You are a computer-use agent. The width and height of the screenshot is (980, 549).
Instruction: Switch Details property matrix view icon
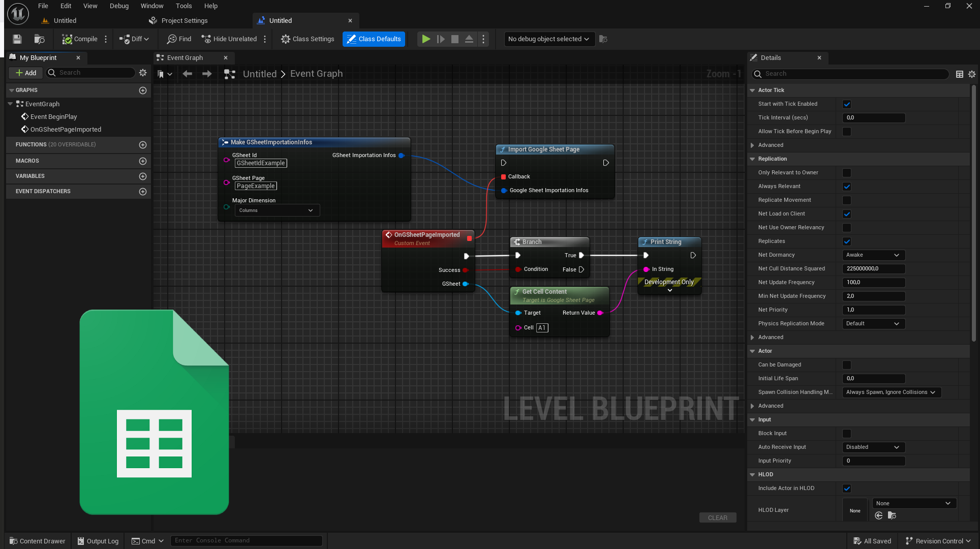960,74
